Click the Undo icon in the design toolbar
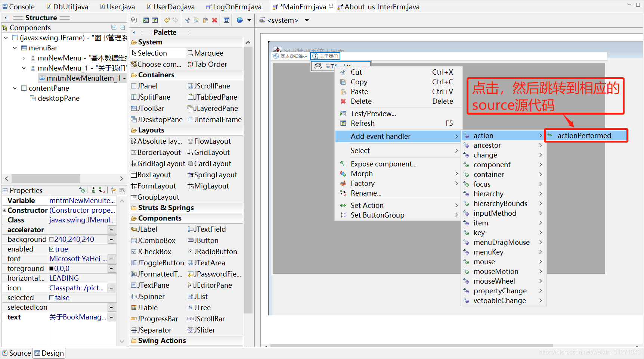 [x=166, y=20]
